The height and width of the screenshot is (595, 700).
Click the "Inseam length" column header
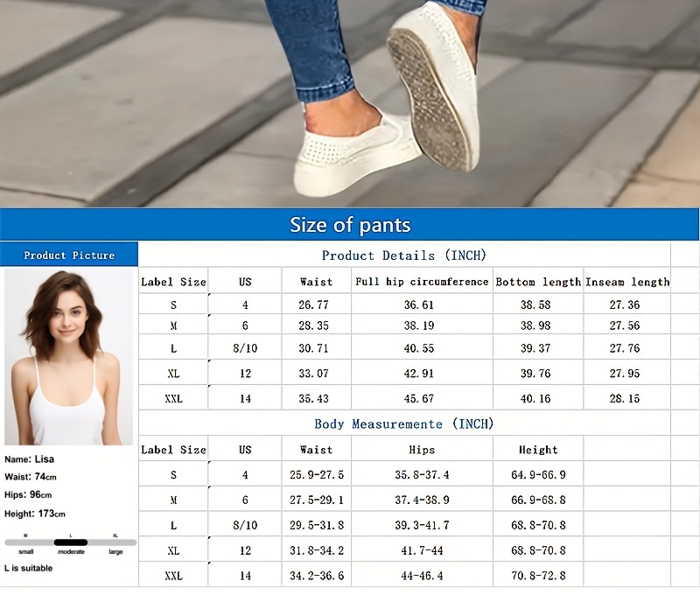(x=627, y=282)
